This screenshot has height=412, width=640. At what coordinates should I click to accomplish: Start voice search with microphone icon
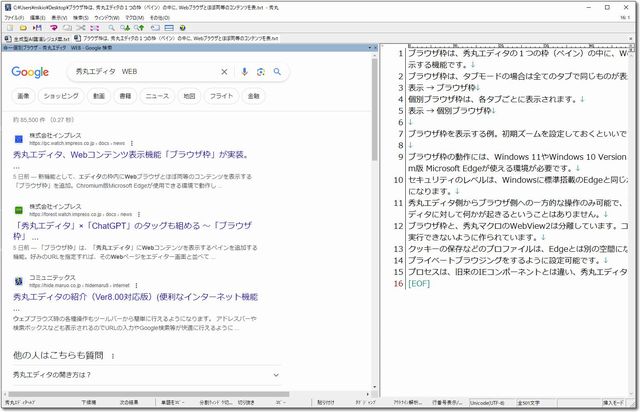244,72
